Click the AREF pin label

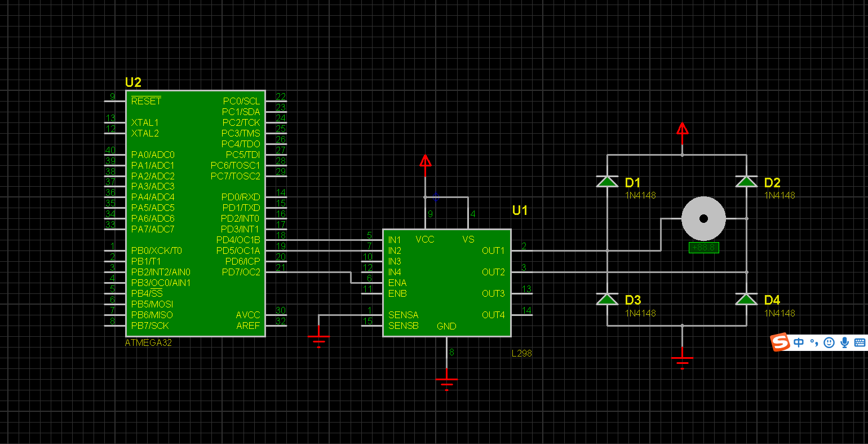tap(248, 326)
